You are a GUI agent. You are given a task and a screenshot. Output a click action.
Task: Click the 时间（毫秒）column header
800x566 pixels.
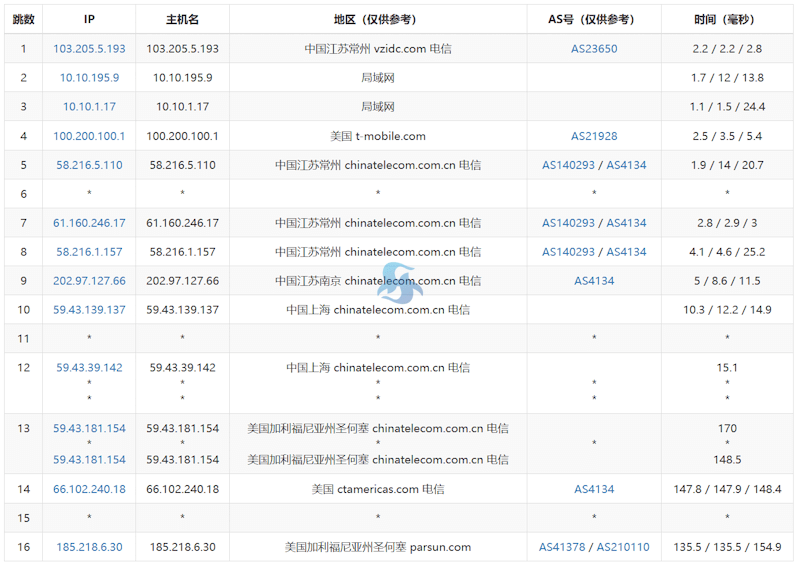tap(727, 19)
